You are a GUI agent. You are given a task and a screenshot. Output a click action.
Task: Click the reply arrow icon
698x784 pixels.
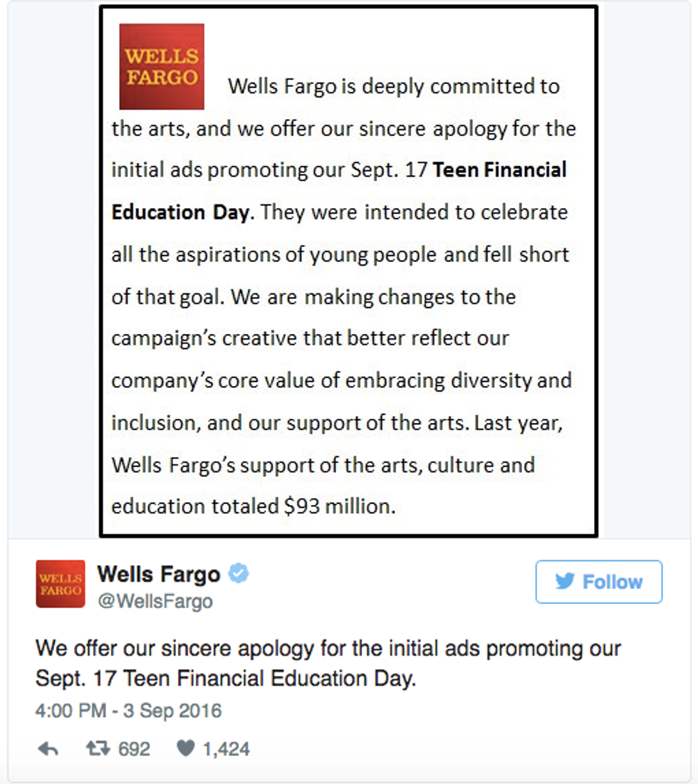(48, 749)
